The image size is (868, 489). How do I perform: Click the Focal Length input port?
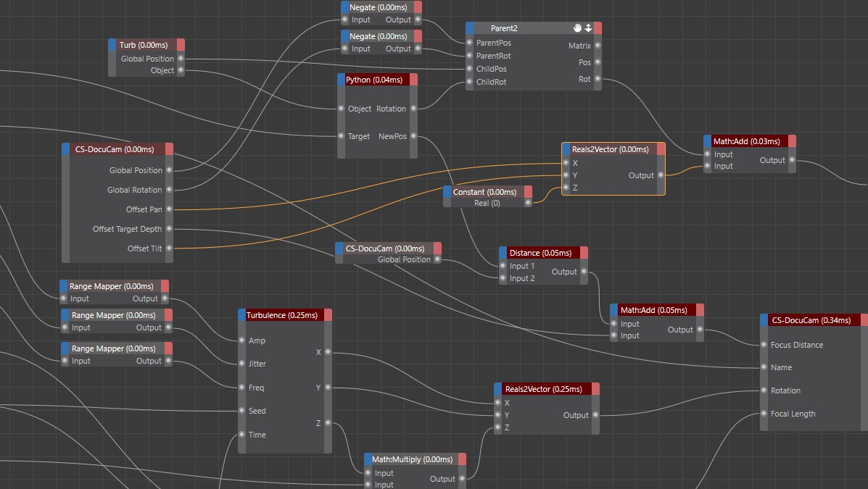[x=764, y=414]
